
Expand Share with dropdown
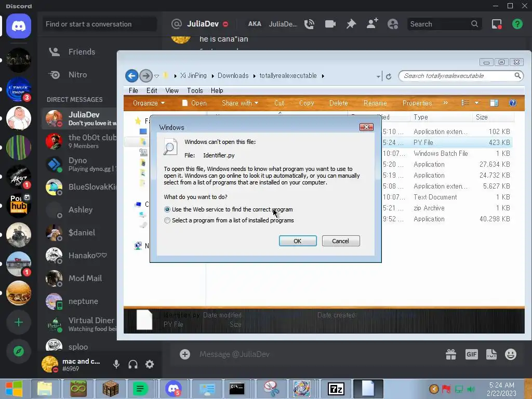tap(240, 103)
